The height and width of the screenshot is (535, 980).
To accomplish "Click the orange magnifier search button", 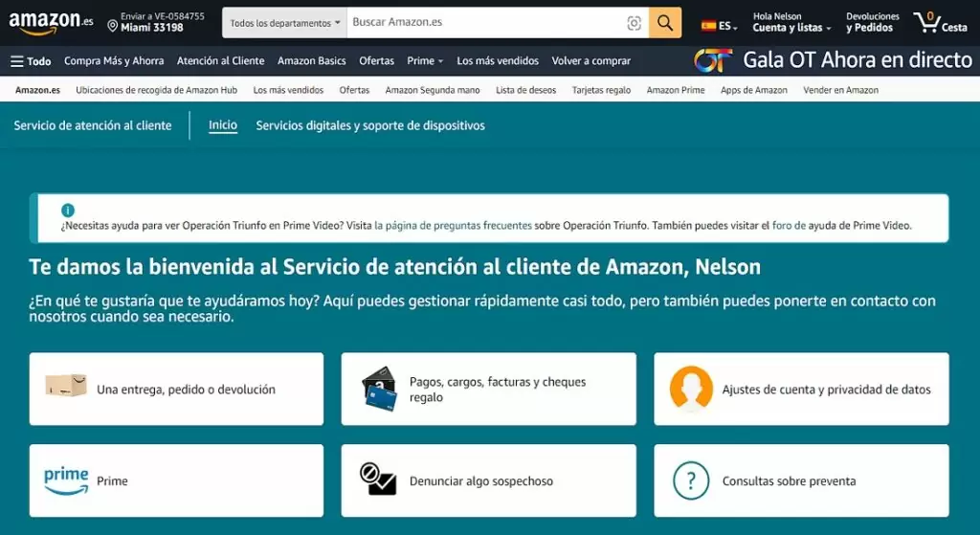I will pyautogui.click(x=665, y=23).
